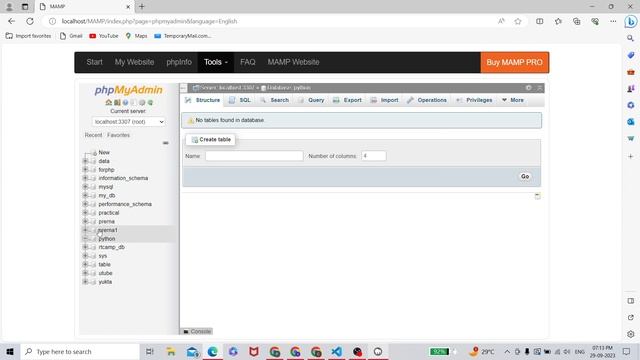Hide the navigation panel toggle button
Viewport: 640px width, 360px height.
[183, 88]
